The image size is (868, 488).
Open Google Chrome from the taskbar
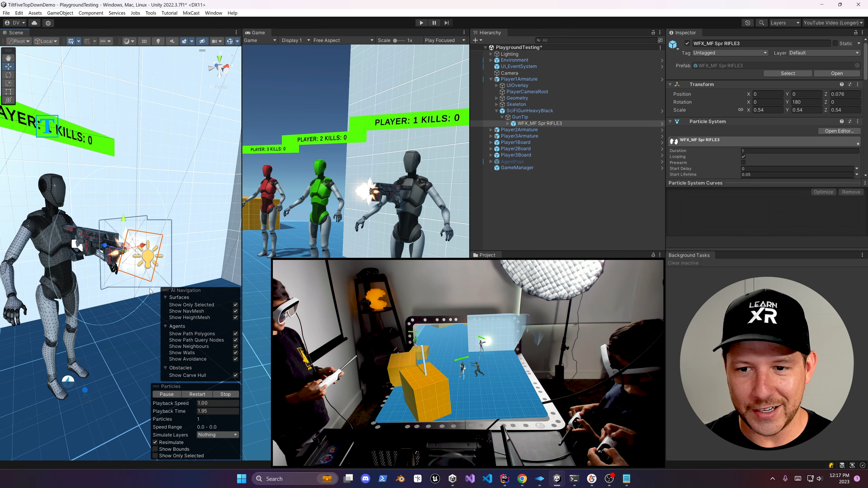click(522, 479)
